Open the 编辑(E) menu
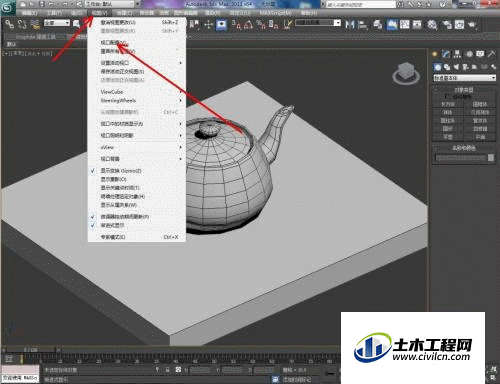The image size is (500, 384). [x=29, y=13]
